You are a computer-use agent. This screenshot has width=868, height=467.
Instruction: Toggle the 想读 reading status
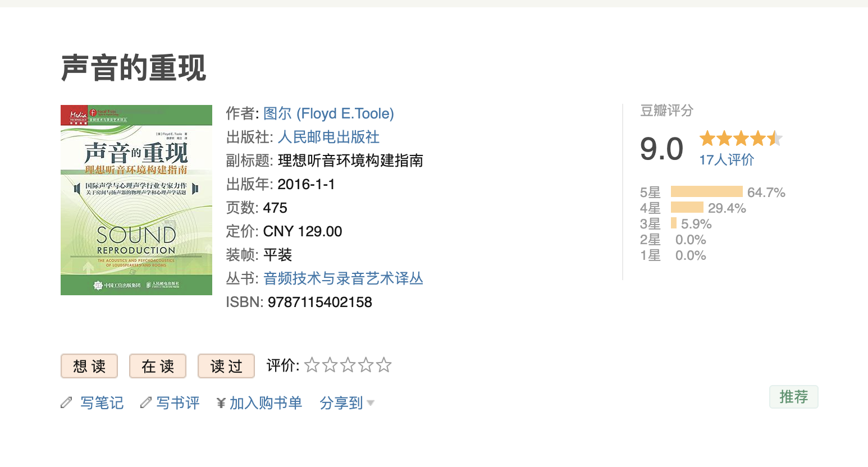(89, 365)
